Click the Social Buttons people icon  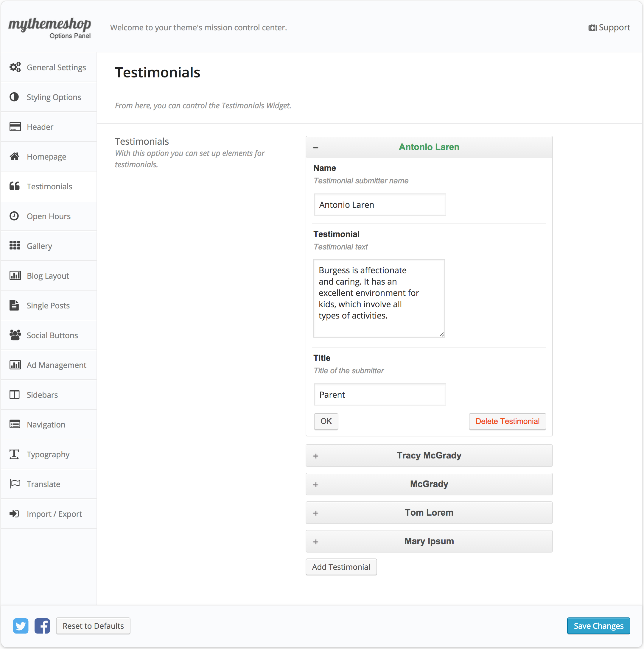point(15,335)
